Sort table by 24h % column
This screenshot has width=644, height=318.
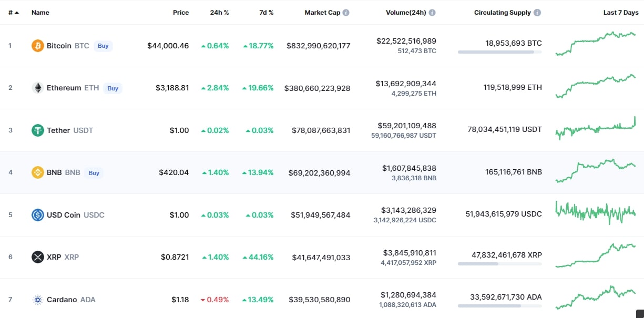(x=219, y=13)
